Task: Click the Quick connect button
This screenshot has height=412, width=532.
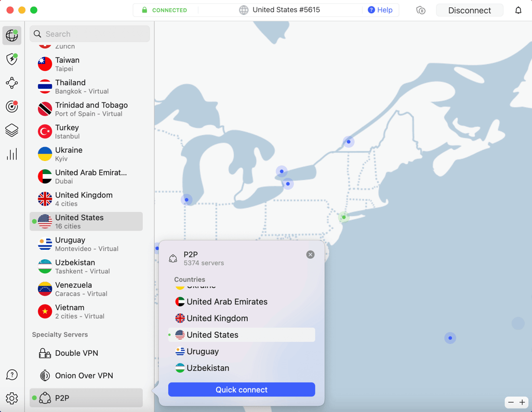Action: point(242,390)
